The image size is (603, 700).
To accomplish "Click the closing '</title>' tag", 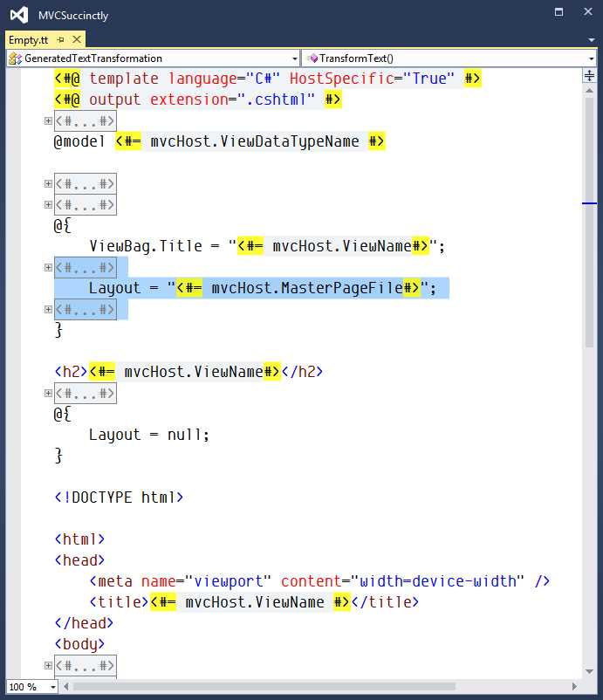I will (385, 602).
